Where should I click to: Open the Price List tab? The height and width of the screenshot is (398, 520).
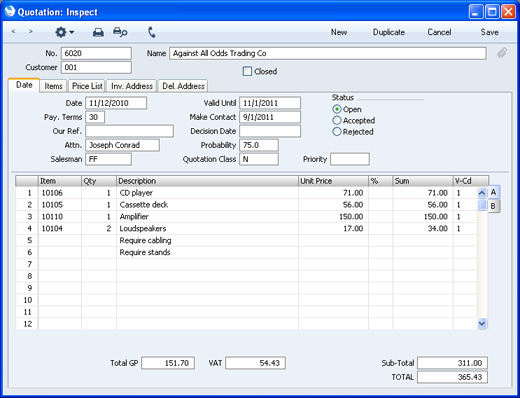click(87, 86)
